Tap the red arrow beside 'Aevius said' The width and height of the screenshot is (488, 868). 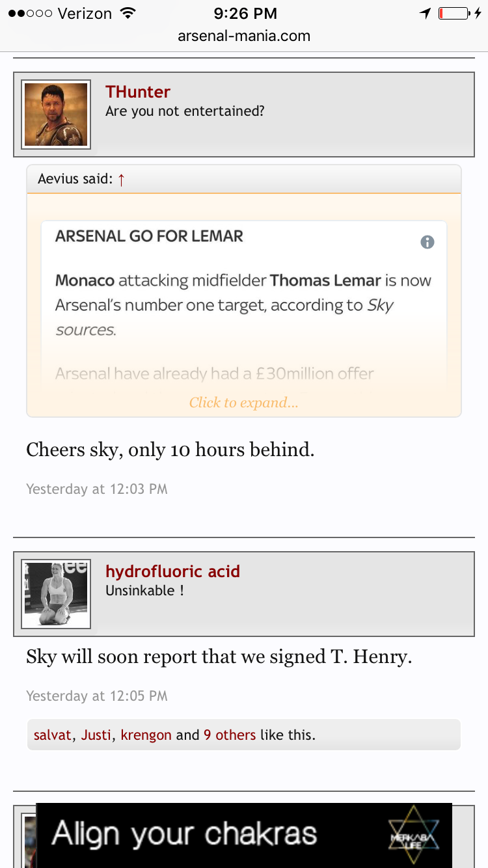click(x=121, y=180)
